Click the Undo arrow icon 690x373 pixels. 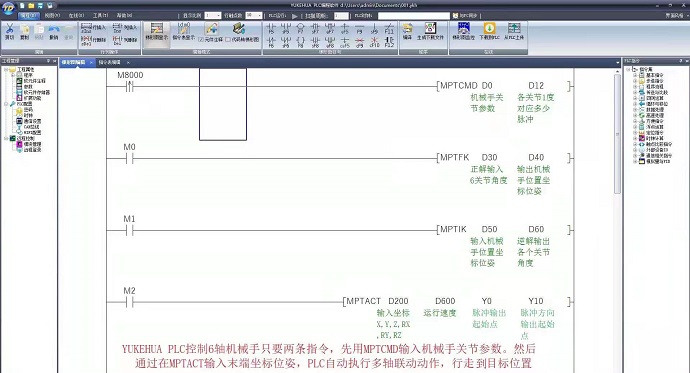54,32
